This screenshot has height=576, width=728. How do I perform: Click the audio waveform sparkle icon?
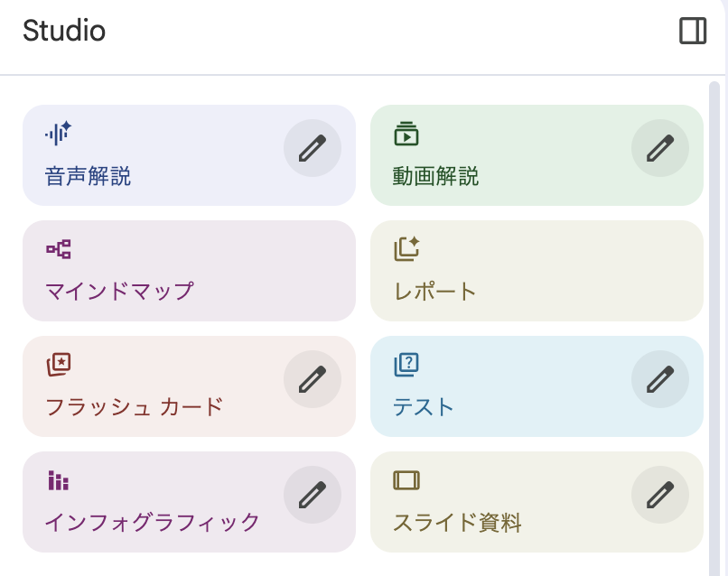click(58, 135)
